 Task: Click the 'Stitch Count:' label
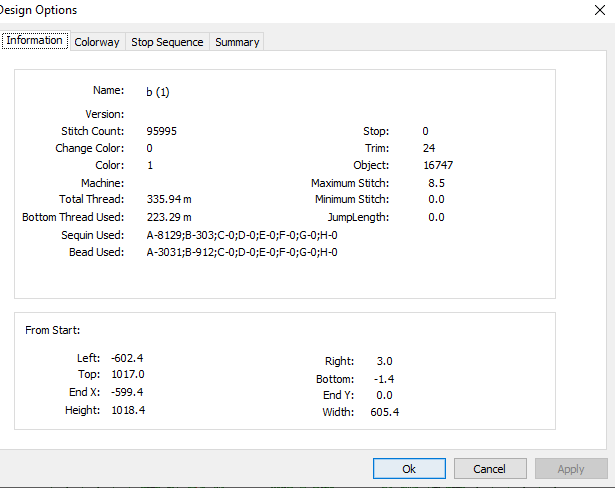pyautogui.click(x=93, y=131)
